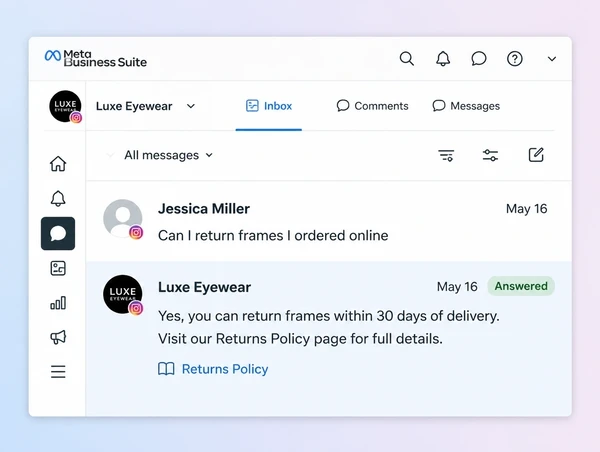Open Ads megaphone icon in sidebar

point(58,337)
